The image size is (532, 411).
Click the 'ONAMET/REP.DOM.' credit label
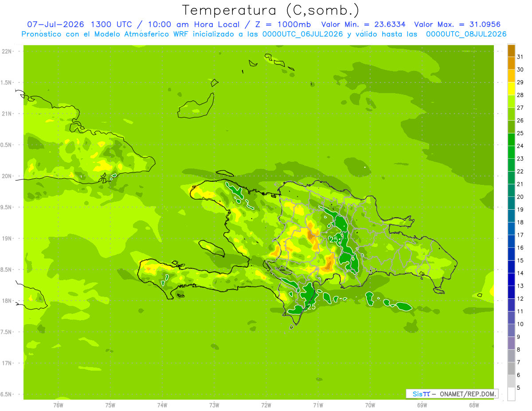[467, 394]
